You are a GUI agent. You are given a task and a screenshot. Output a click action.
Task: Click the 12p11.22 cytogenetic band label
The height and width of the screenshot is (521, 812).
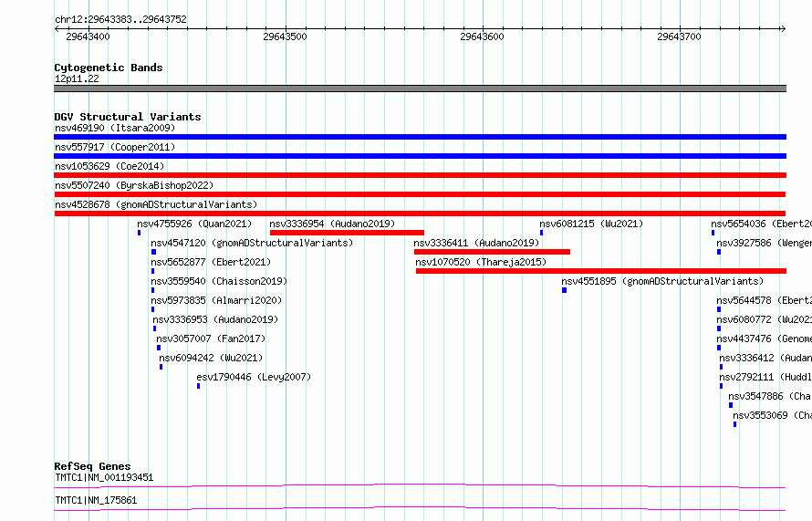(77, 78)
